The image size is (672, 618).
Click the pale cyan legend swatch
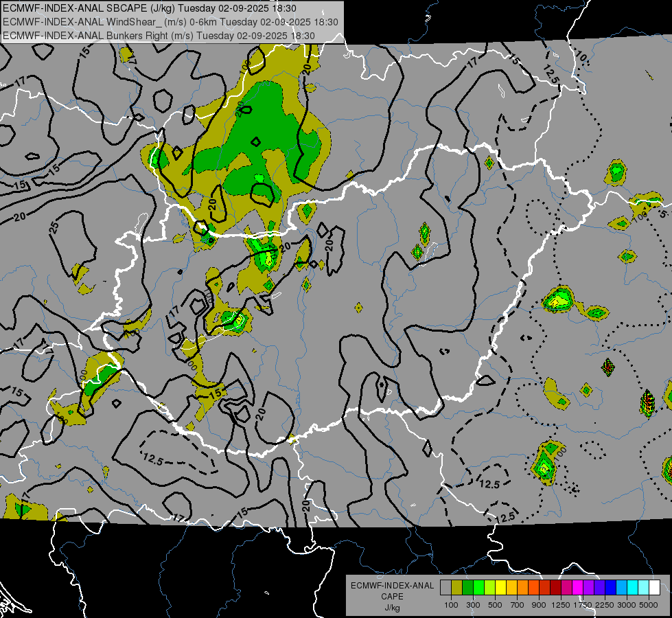tap(644, 587)
